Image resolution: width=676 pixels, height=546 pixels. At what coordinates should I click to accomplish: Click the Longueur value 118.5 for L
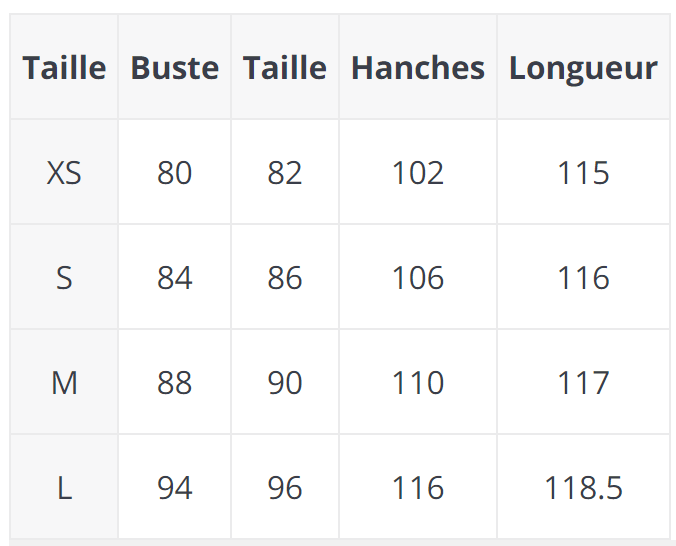pyautogui.click(x=583, y=487)
